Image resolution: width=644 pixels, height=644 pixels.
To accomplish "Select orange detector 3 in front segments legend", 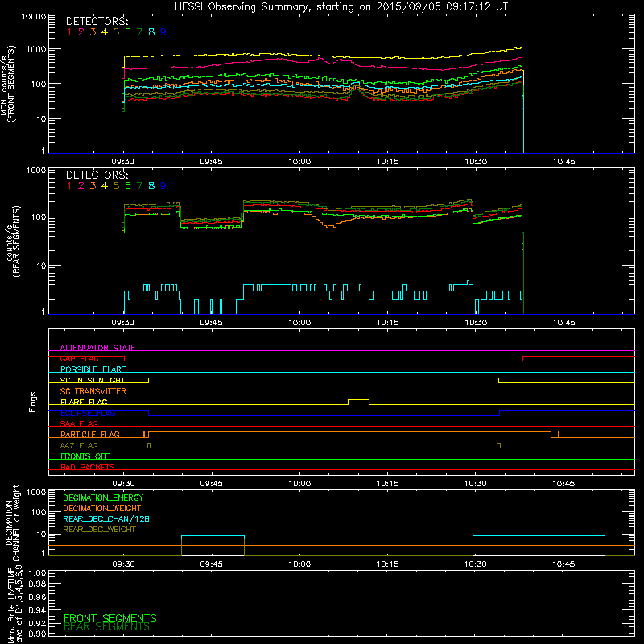I will pyautogui.click(x=93, y=32).
